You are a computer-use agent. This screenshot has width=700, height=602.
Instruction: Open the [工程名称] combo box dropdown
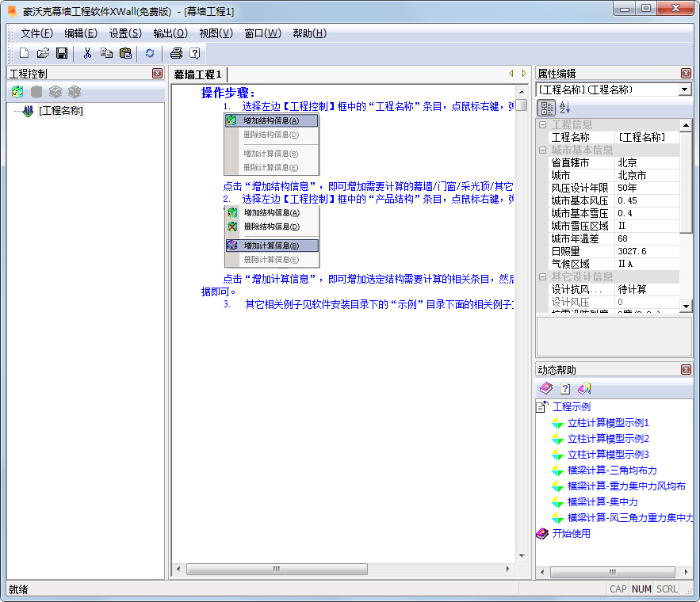pyautogui.click(x=685, y=90)
